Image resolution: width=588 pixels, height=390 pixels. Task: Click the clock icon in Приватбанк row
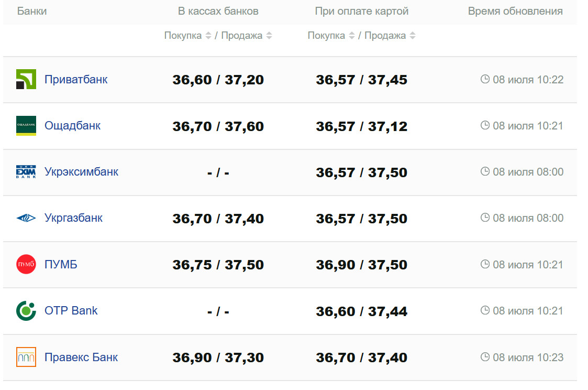click(x=485, y=79)
